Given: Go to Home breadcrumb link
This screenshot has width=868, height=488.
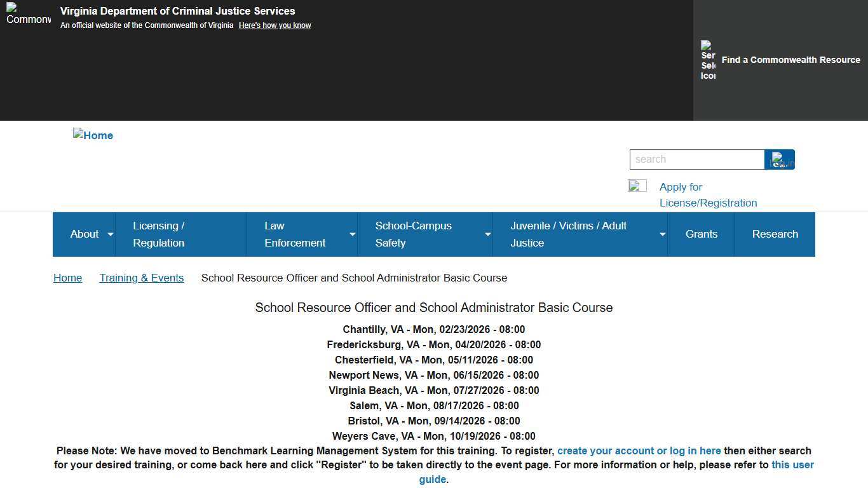Looking at the screenshot, I should click(x=67, y=278).
